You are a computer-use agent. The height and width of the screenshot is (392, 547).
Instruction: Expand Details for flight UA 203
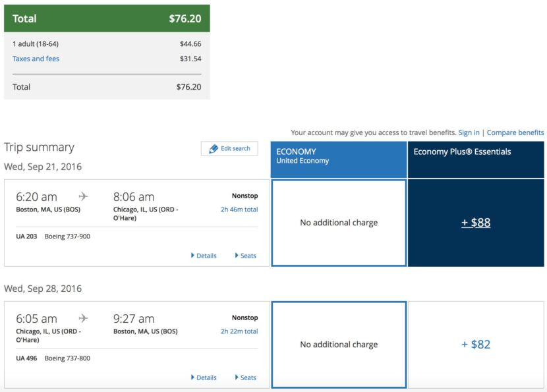[x=204, y=256]
